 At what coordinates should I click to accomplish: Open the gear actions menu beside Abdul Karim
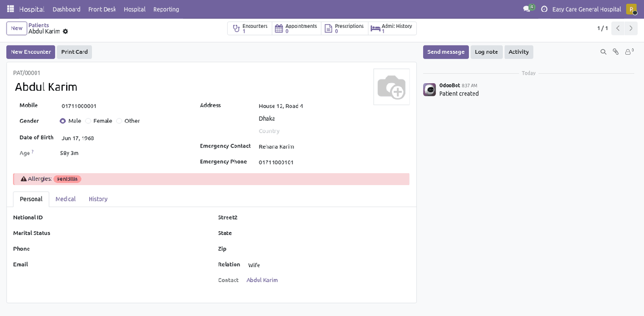click(x=66, y=31)
